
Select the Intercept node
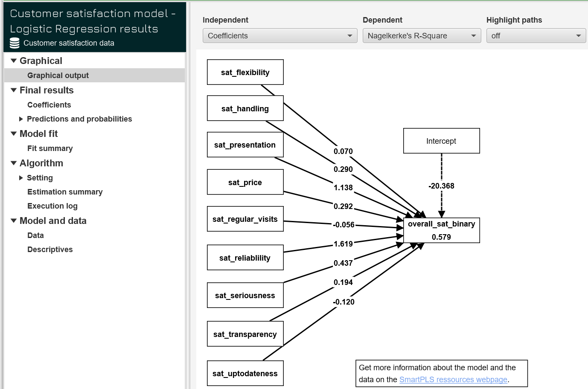click(442, 141)
